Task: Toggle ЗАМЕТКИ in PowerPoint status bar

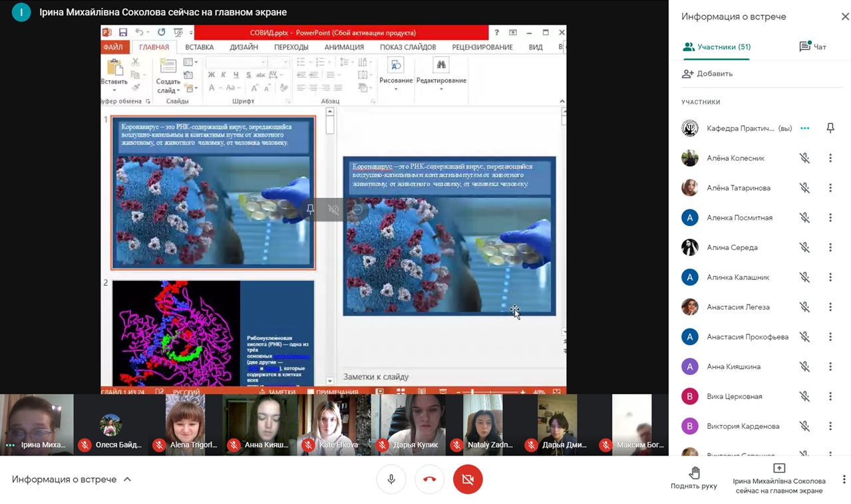Action: pos(277,392)
